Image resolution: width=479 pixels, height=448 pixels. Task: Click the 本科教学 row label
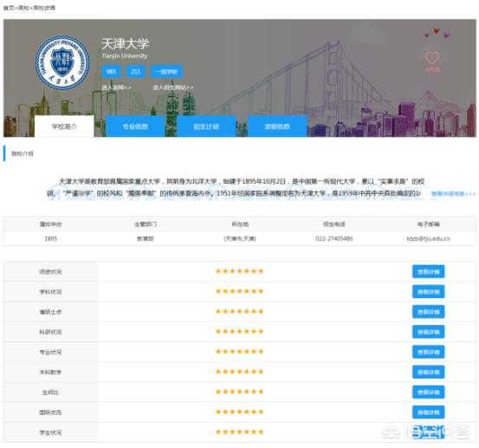[x=50, y=373]
